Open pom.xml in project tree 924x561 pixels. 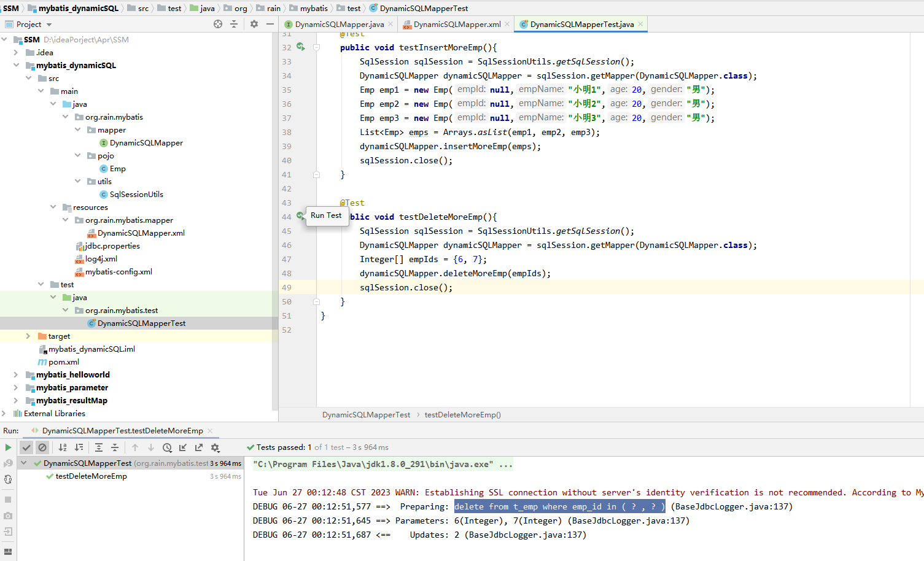click(x=63, y=362)
